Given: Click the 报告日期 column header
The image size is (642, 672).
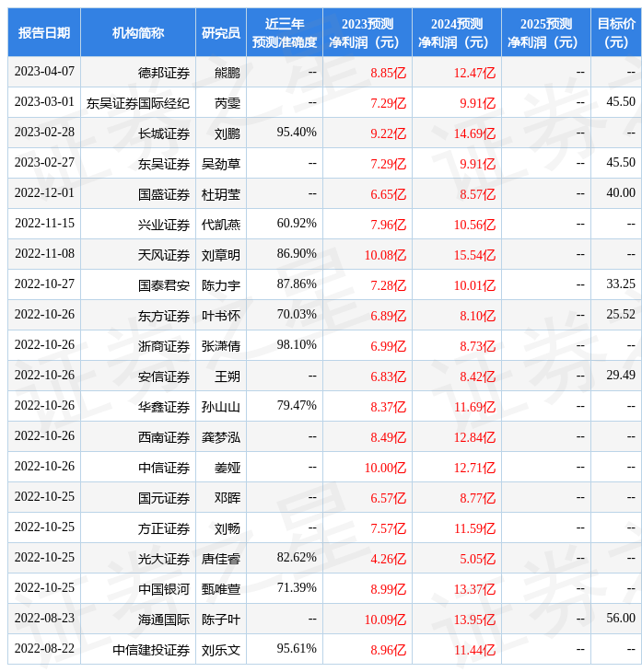Looking at the screenshot, I should click(x=44, y=32).
